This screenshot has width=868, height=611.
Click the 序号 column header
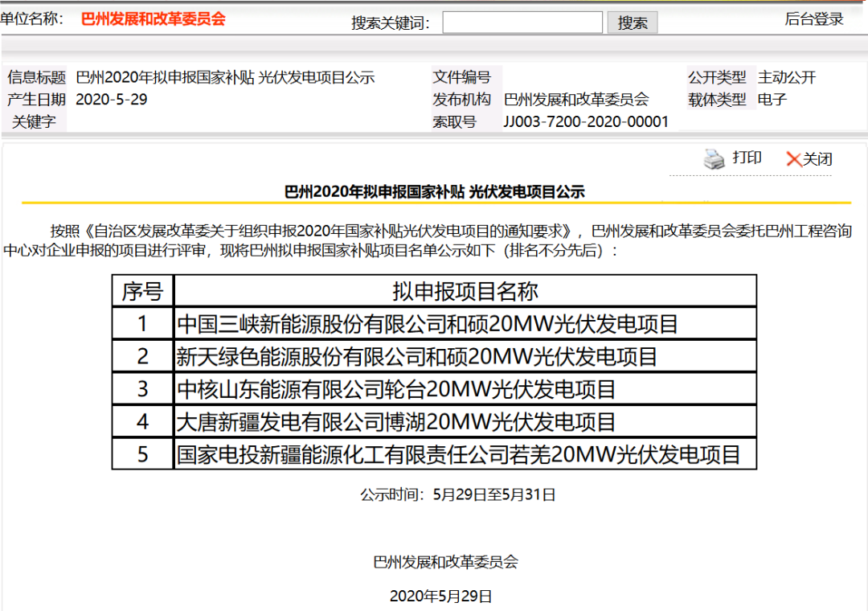(x=143, y=291)
